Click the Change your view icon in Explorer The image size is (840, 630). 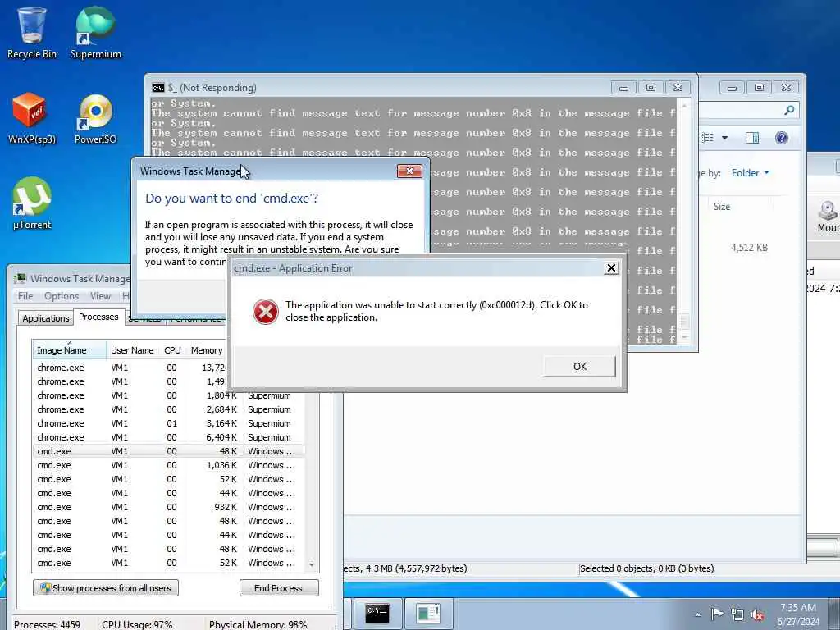coord(708,138)
